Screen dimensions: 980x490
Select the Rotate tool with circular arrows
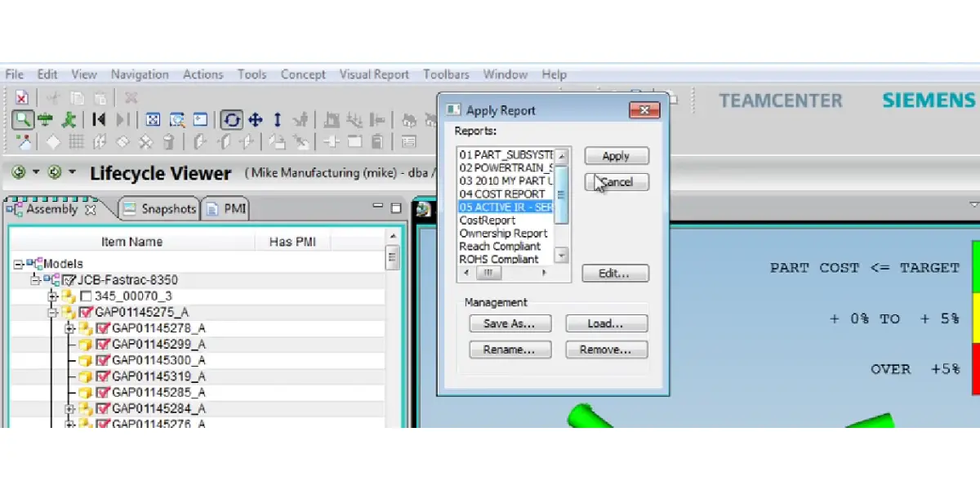(232, 119)
